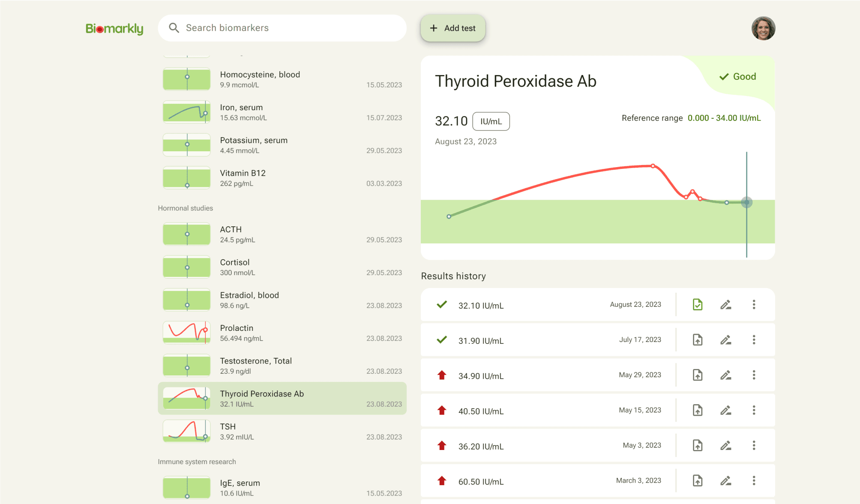
Task: Upload document for May 29, 2023 result
Action: [x=698, y=375]
